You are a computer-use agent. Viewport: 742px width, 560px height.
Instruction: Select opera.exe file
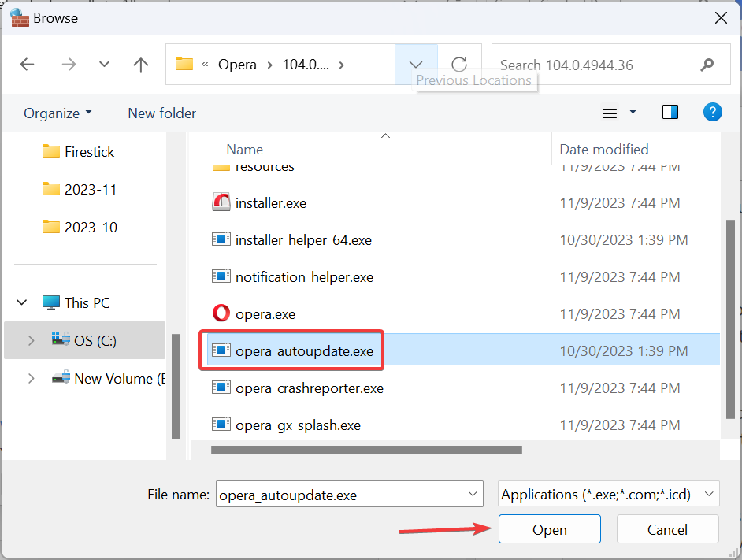tap(265, 314)
